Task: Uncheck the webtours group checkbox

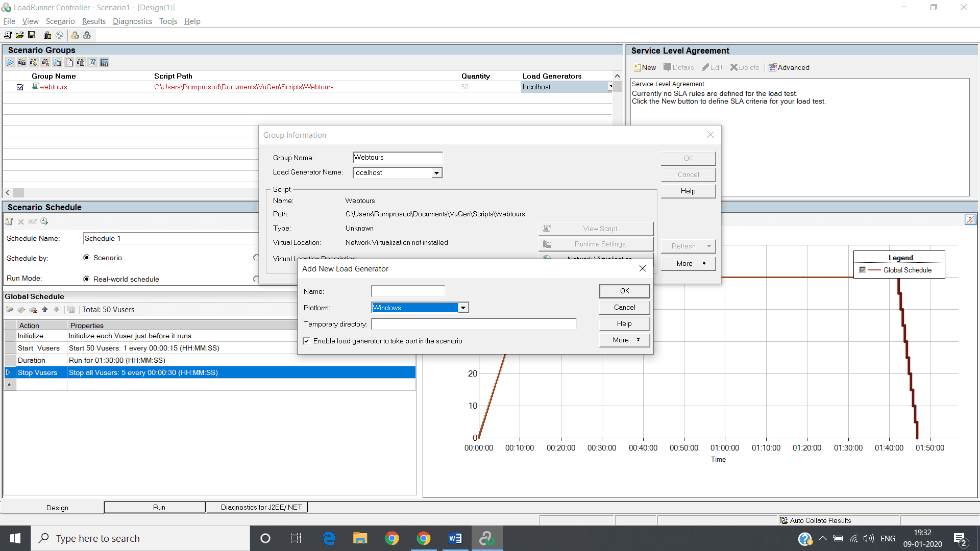Action: click(20, 87)
